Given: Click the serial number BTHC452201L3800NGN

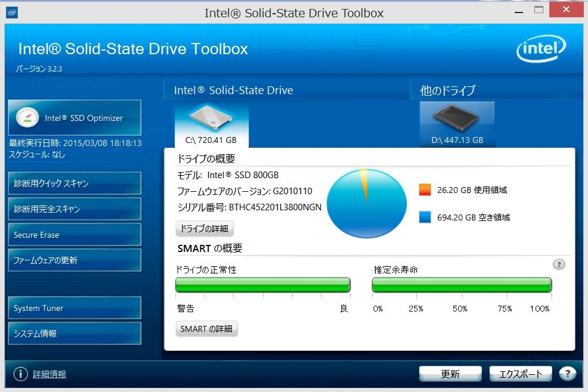Looking at the screenshot, I should 275,207.
